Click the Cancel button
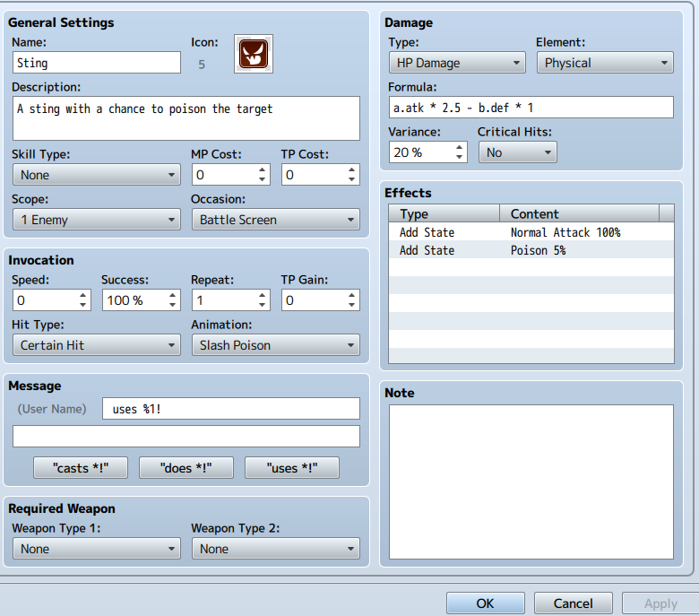Viewport: 699px width, 616px height. (x=573, y=603)
